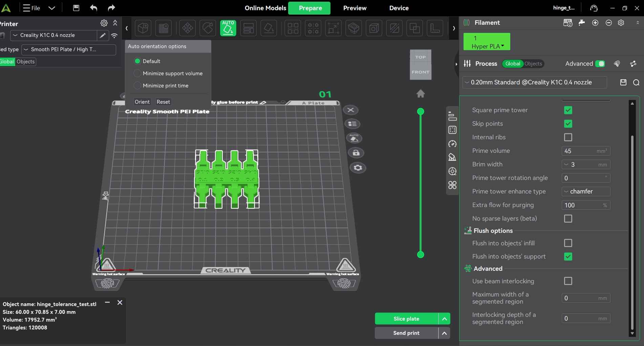Click the Send print button

pos(406,333)
